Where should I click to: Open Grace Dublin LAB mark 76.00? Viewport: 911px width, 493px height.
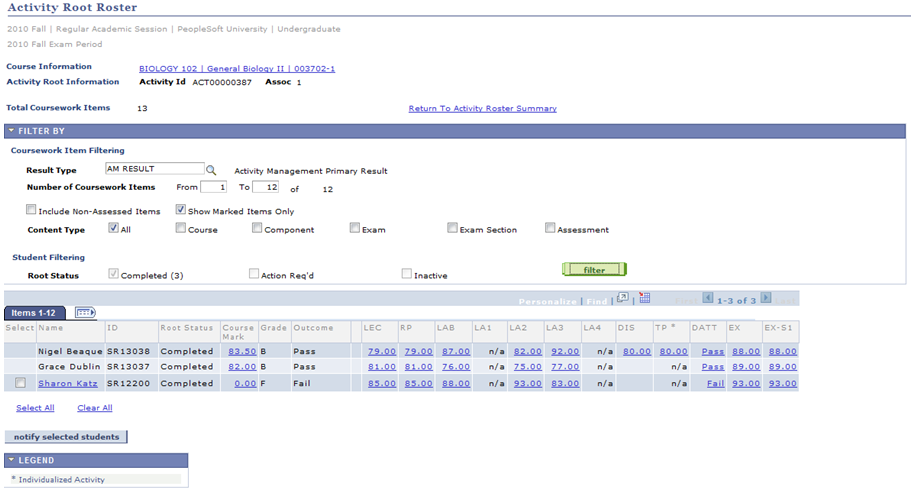[456, 366]
